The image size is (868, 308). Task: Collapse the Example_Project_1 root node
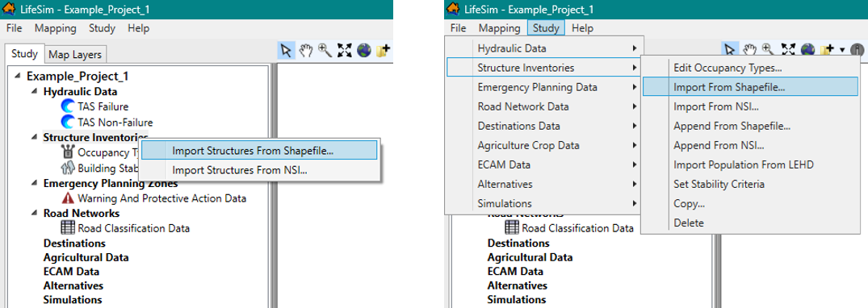(19, 77)
